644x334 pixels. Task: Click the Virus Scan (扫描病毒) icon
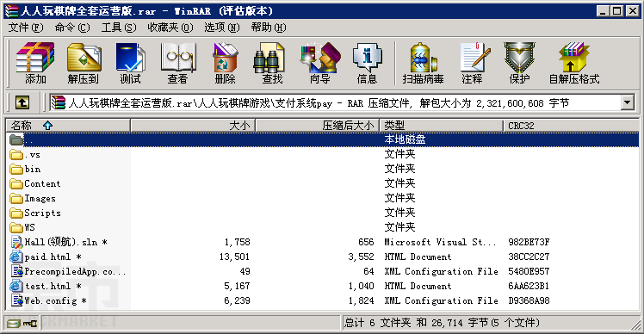click(423, 57)
